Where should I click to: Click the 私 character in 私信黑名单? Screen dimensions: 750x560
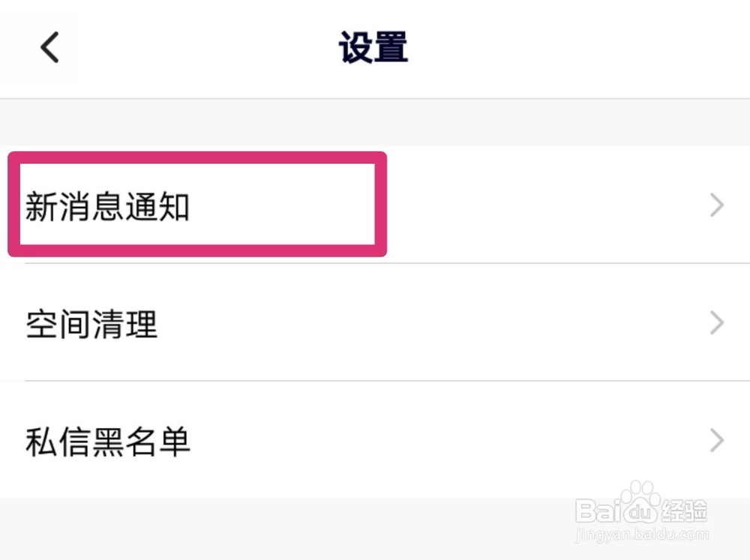point(41,442)
